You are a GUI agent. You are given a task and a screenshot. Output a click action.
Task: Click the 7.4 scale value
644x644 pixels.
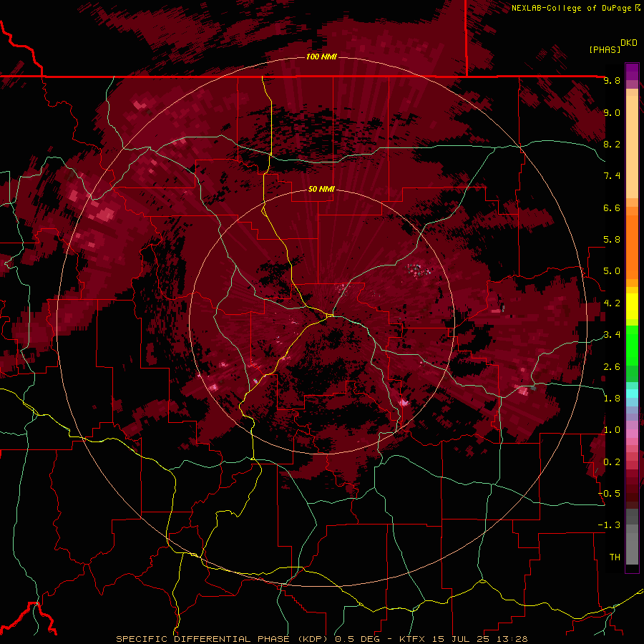click(612, 176)
